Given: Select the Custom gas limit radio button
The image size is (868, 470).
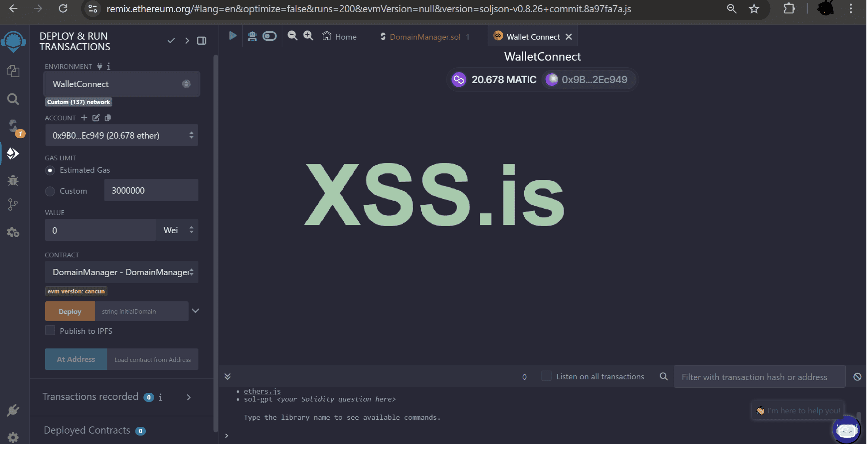Looking at the screenshot, I should coord(50,191).
